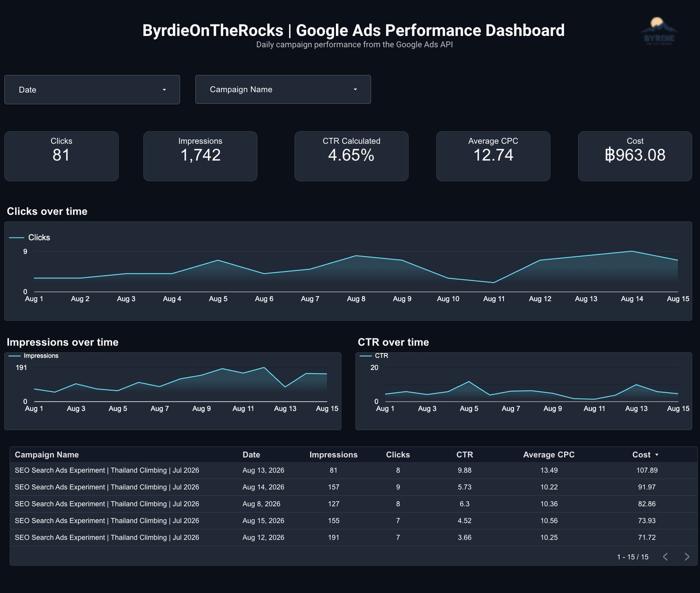
Task: Click Aug 11 label on Clicks chart axis
Action: pos(494,298)
